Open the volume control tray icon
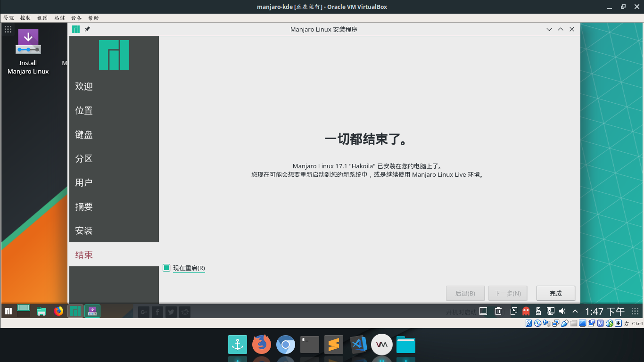This screenshot has height=362, width=644. [562, 311]
